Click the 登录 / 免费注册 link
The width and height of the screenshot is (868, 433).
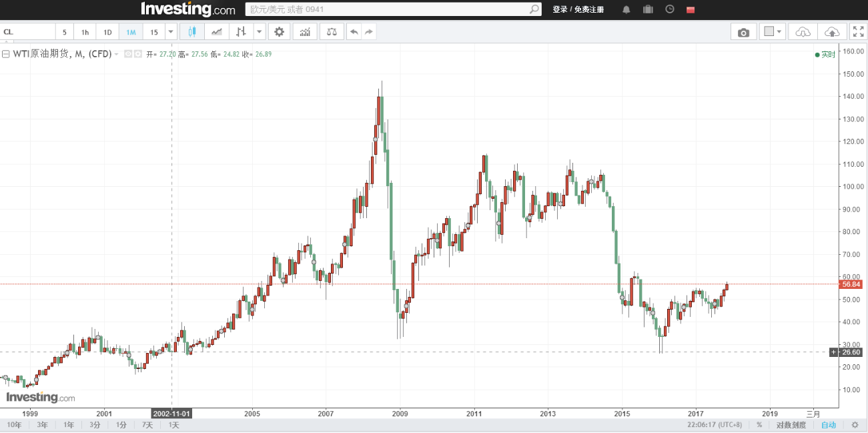coord(578,9)
